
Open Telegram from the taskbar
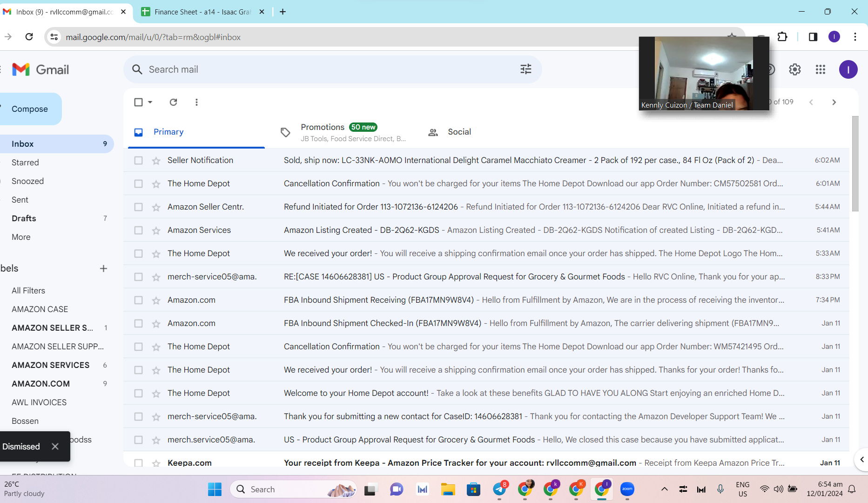pos(499,489)
